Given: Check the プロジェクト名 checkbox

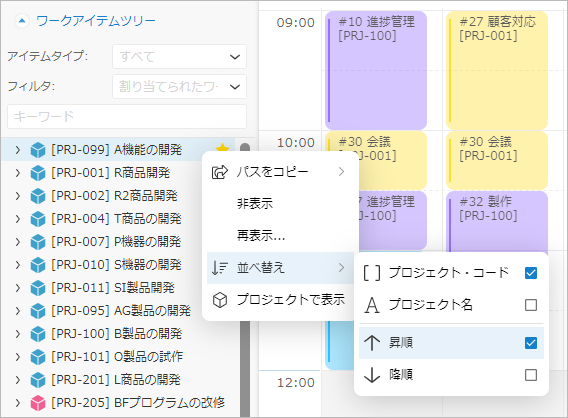Looking at the screenshot, I should coord(531,305).
